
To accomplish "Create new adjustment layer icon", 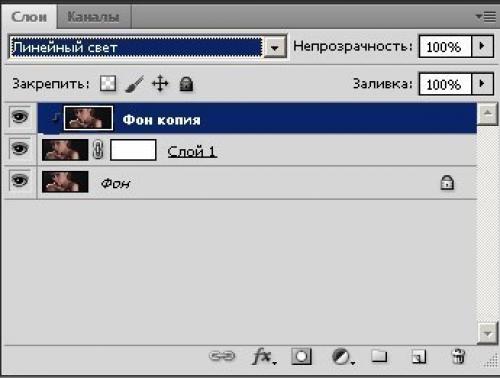I will pyautogui.click(x=343, y=357).
